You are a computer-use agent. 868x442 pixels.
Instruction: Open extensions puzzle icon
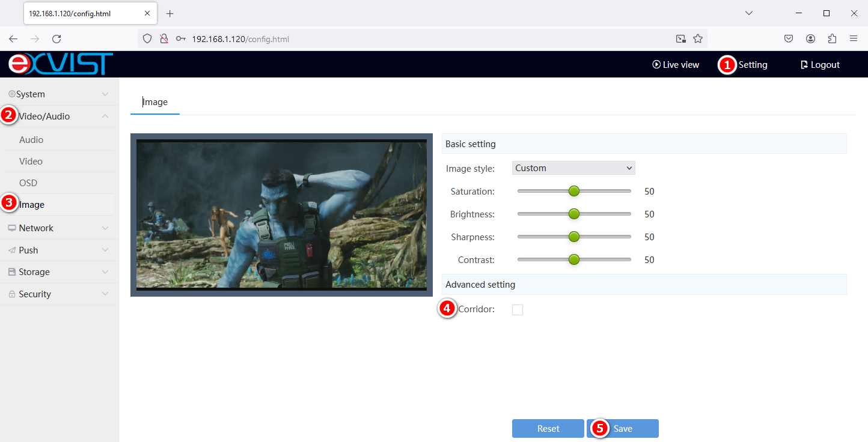click(832, 39)
